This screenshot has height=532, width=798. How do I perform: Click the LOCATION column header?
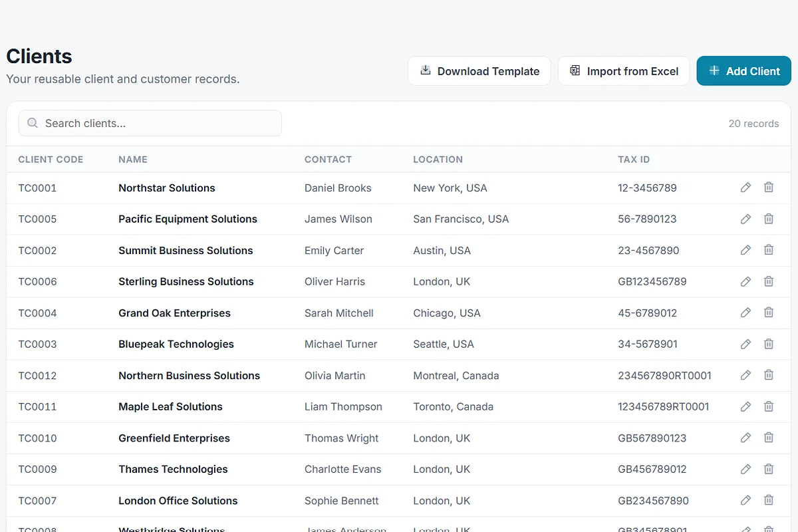coord(438,160)
